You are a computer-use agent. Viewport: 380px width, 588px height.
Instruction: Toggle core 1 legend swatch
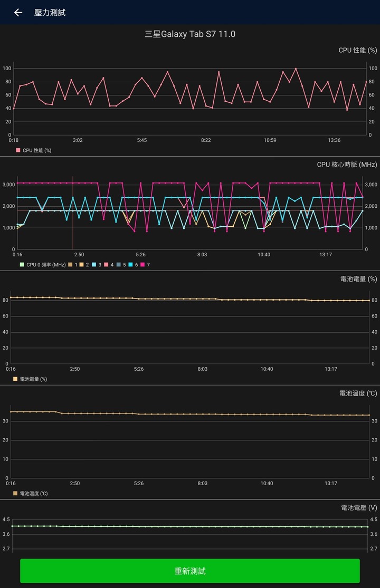click(x=70, y=264)
